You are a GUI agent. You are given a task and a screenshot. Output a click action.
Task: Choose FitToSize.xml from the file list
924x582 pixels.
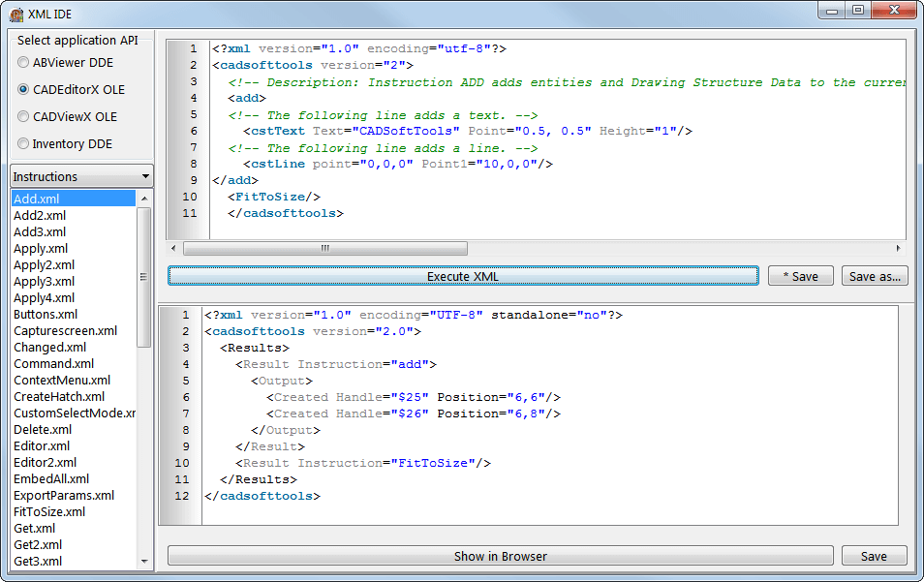tap(49, 511)
